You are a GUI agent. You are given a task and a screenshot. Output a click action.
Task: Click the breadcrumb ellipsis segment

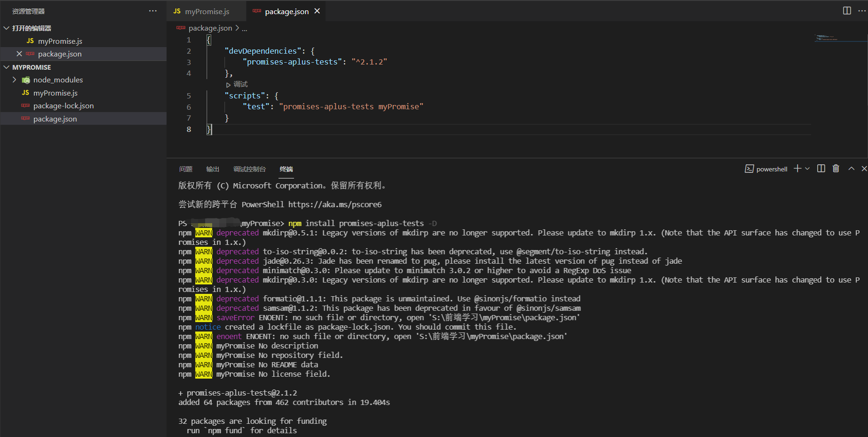245,28
